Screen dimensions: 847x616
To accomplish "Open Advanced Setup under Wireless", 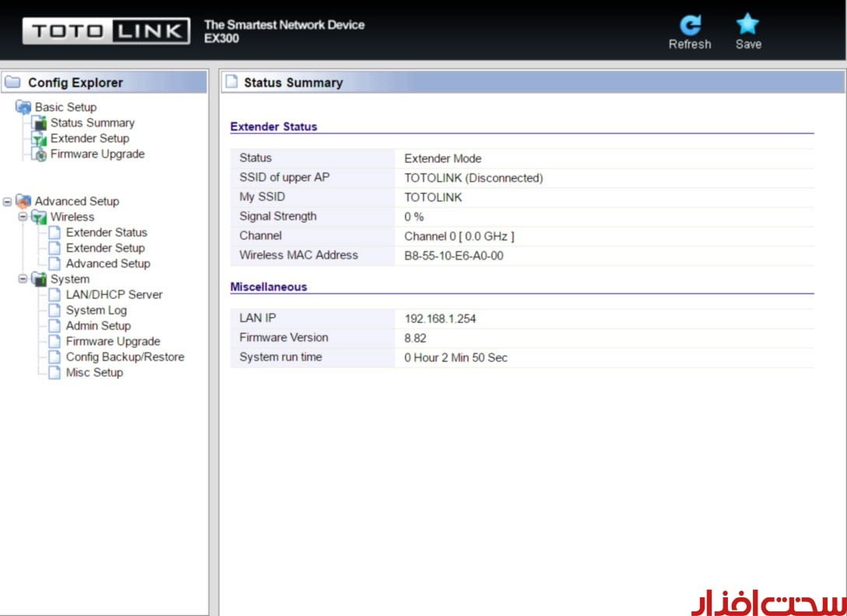I will click(x=107, y=264).
